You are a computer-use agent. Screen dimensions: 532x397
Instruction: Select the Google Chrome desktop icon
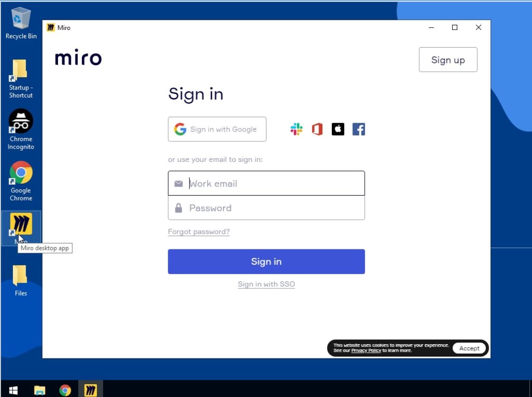pyautogui.click(x=21, y=181)
